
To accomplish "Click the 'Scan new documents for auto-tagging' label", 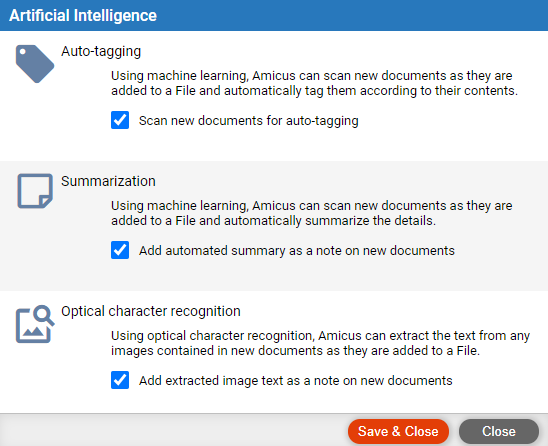I will click(x=248, y=121).
